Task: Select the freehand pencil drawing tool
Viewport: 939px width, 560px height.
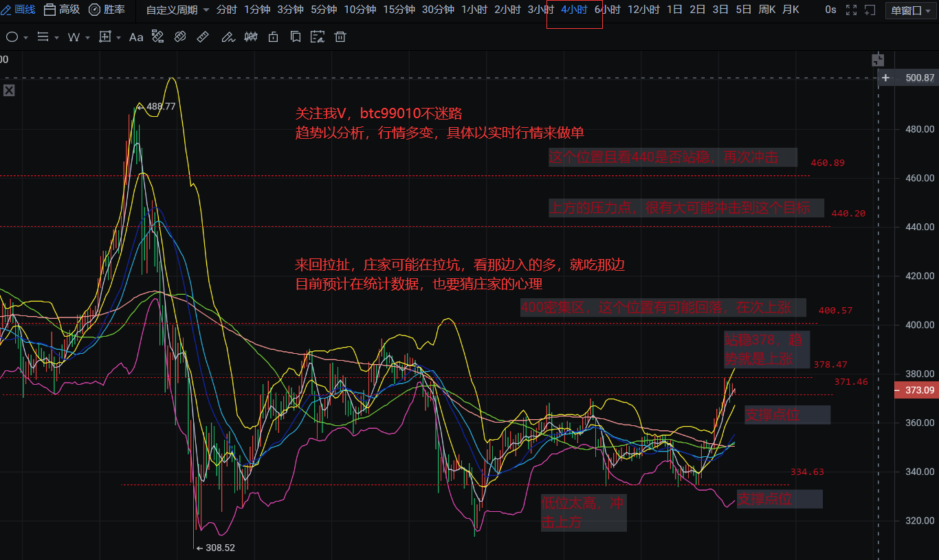Action: click(228, 36)
